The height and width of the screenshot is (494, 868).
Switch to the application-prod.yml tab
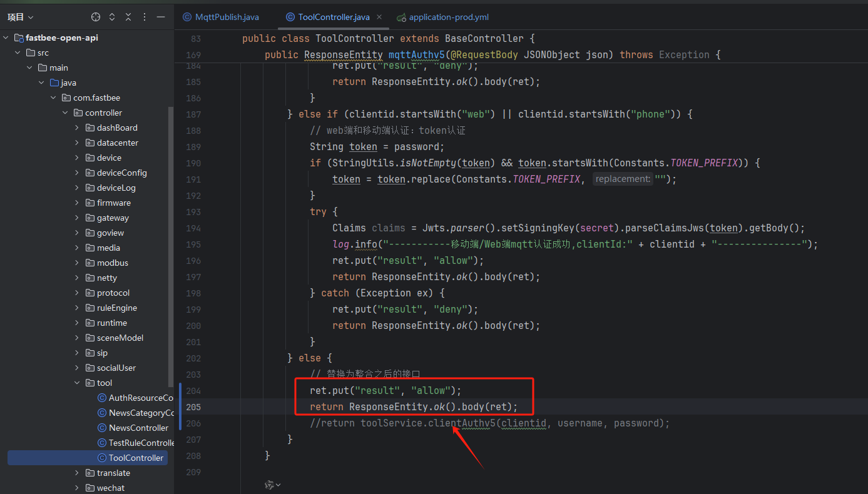[x=443, y=17]
